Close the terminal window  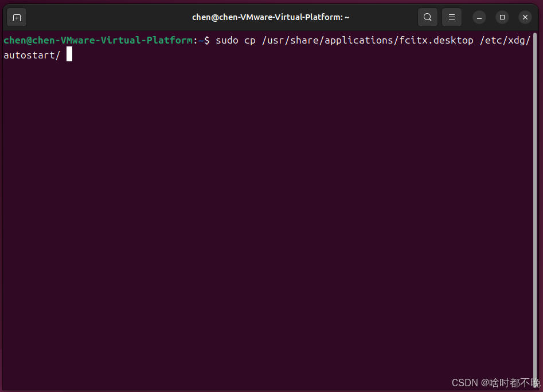click(525, 17)
